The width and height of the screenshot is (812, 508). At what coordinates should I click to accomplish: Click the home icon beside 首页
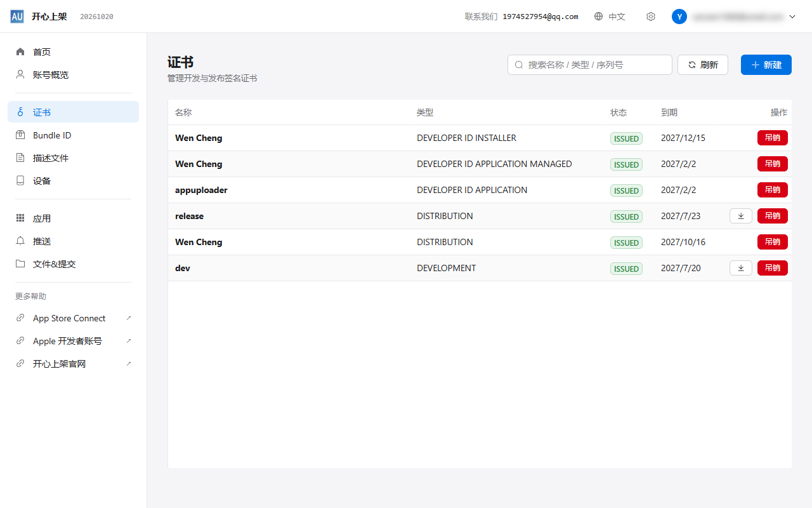pos(20,52)
